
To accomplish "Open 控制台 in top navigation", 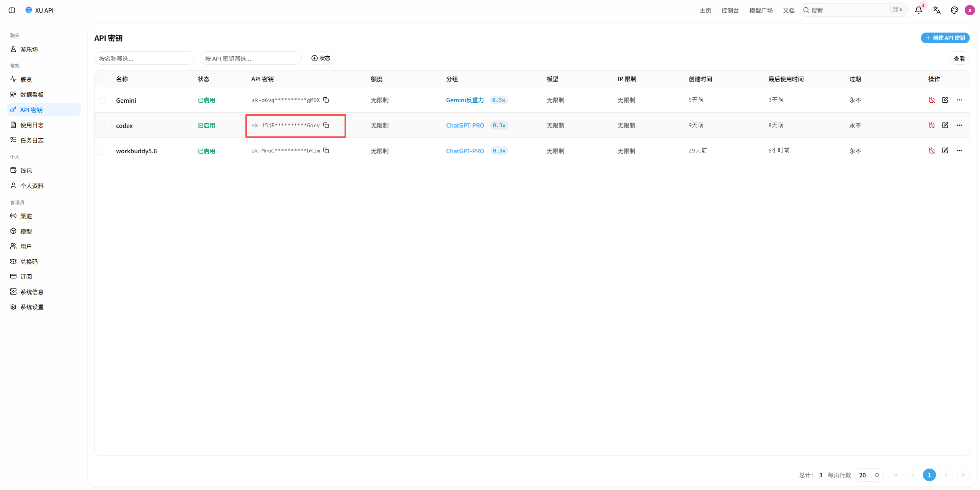I will pyautogui.click(x=730, y=10).
